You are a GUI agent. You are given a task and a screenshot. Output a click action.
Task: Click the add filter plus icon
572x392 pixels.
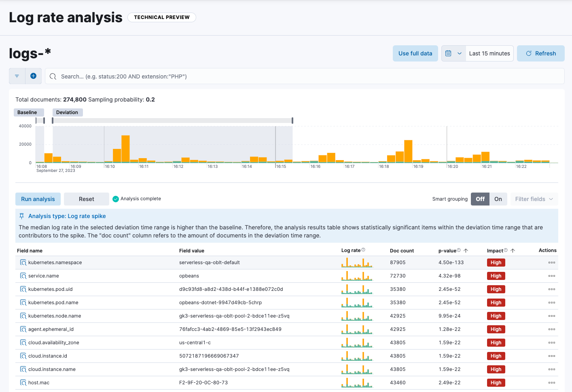click(x=33, y=76)
